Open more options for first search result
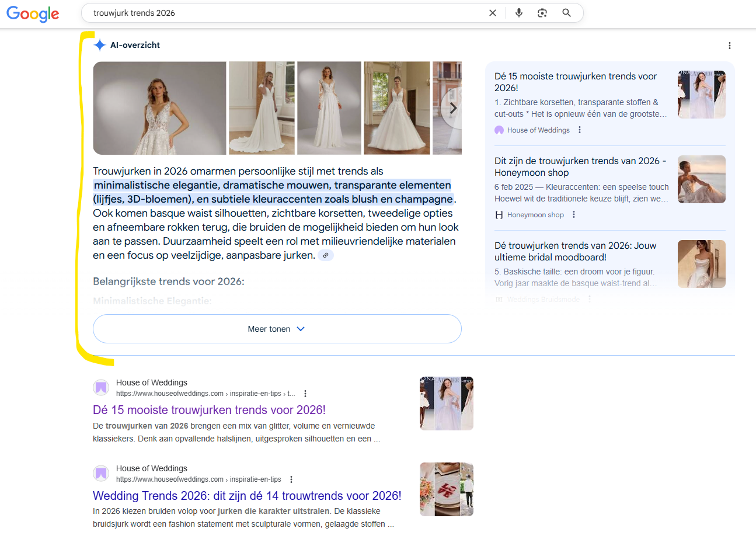Screen dimensions: 756x539 point(305,394)
